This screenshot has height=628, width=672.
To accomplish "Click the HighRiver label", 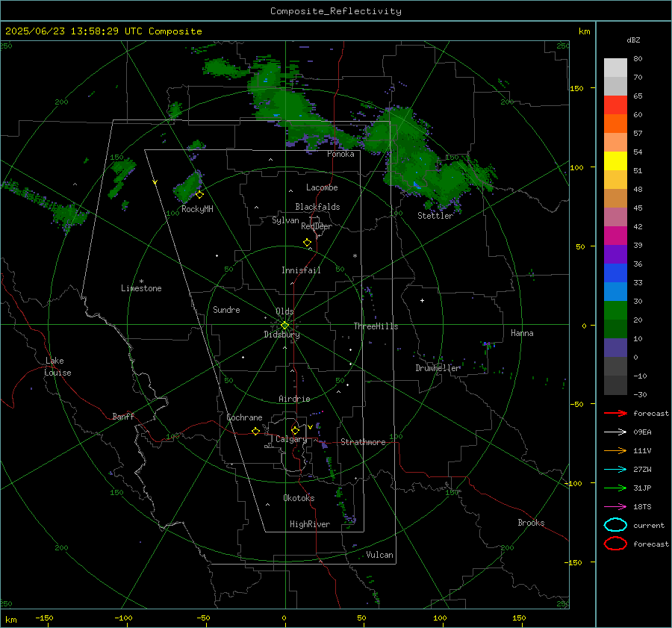I will 310,524.
